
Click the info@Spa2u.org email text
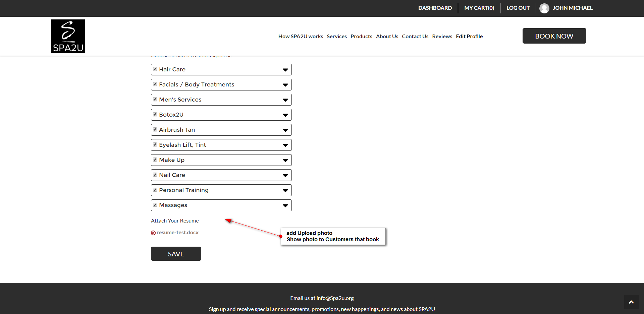335,298
